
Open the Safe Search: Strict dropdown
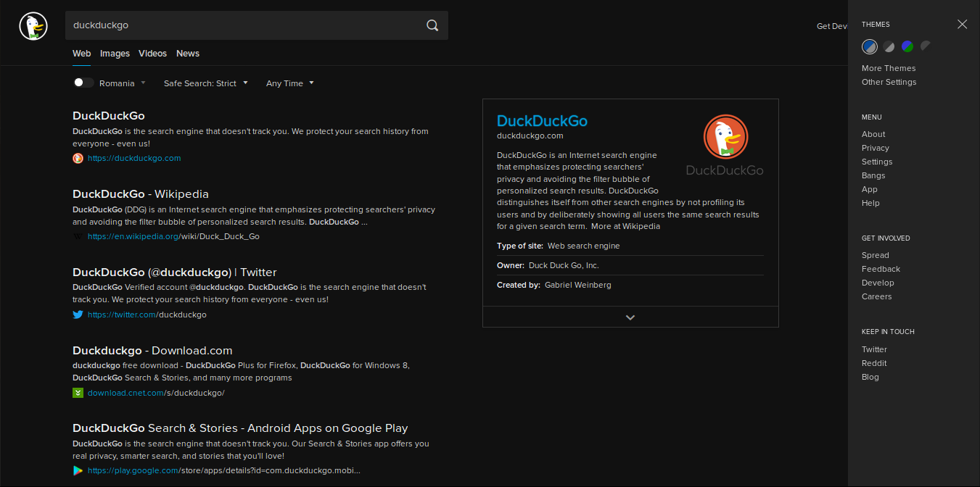point(206,83)
